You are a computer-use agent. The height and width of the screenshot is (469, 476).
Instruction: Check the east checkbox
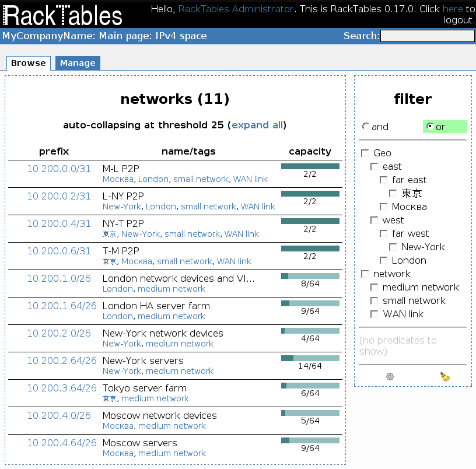point(374,166)
